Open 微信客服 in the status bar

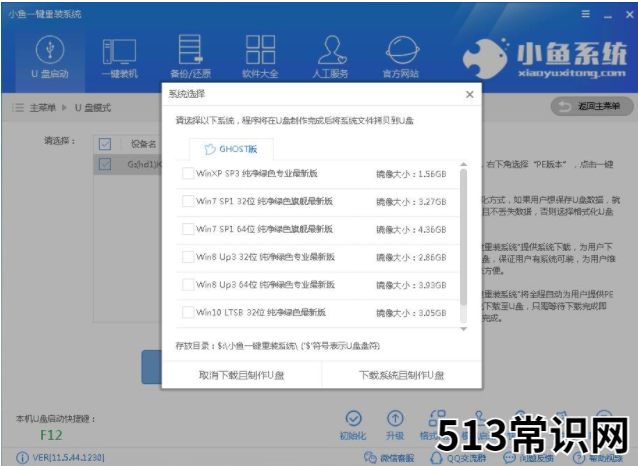pyautogui.click(x=389, y=458)
